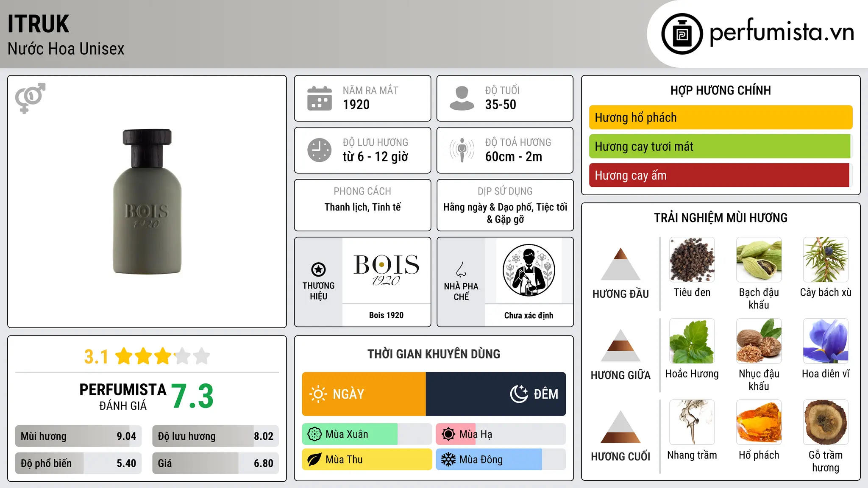
Task: Click the Trải nghiệm mùi hương heading
Action: [721, 218]
